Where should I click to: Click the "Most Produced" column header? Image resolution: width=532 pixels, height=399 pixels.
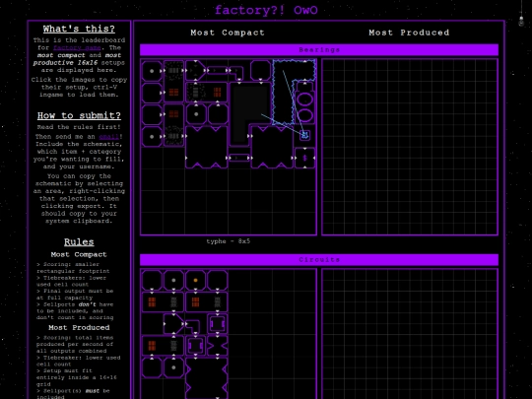409,33
